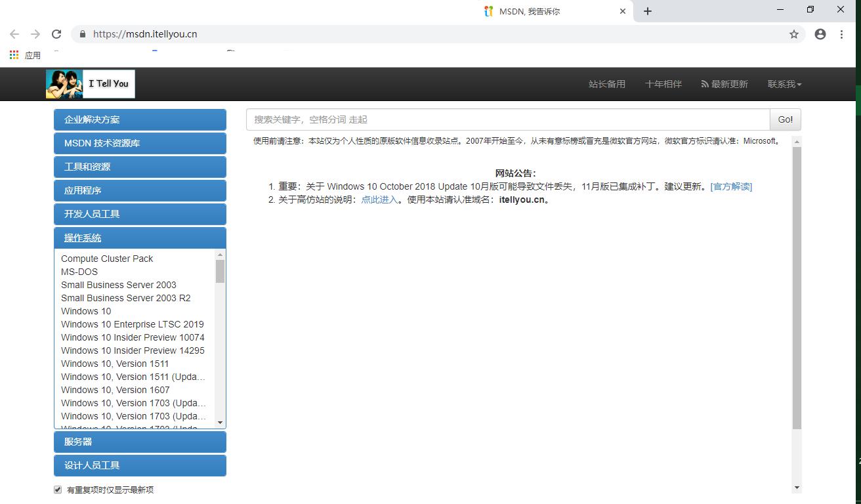861x504 pixels.
Task: Click the 应用 apps grid icon
Action: coord(13,54)
